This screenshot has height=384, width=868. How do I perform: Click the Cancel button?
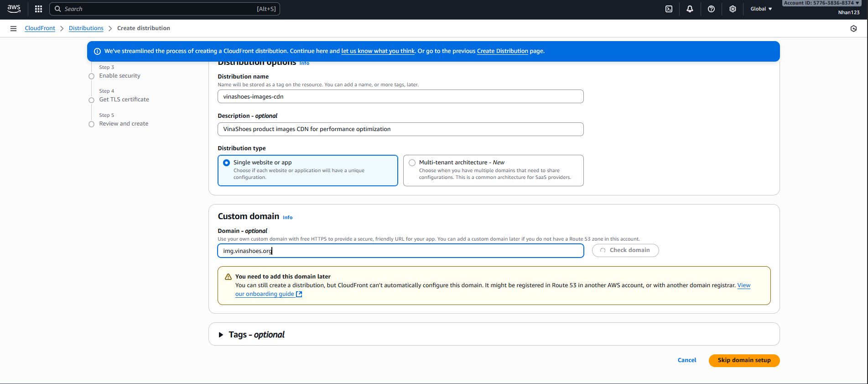click(x=686, y=360)
